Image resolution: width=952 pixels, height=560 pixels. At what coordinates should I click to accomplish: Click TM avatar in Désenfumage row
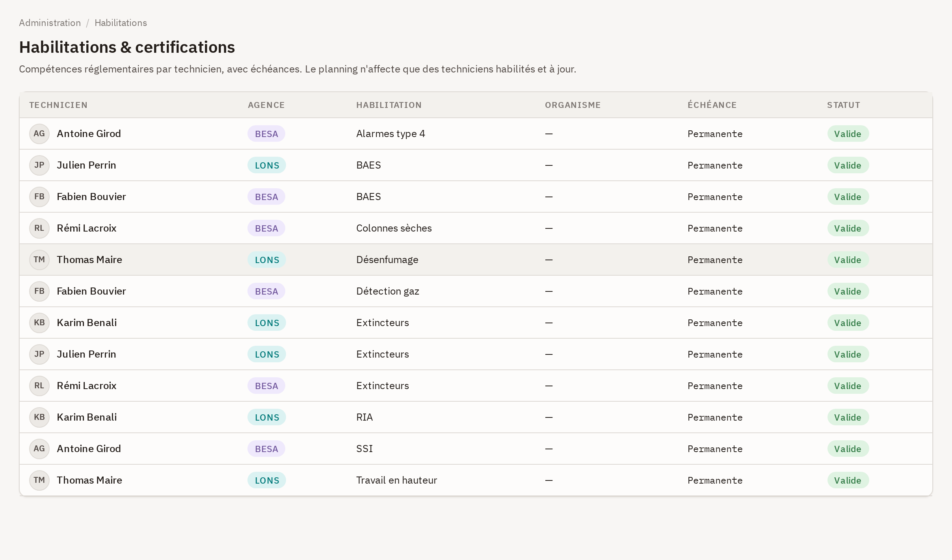coord(39,260)
